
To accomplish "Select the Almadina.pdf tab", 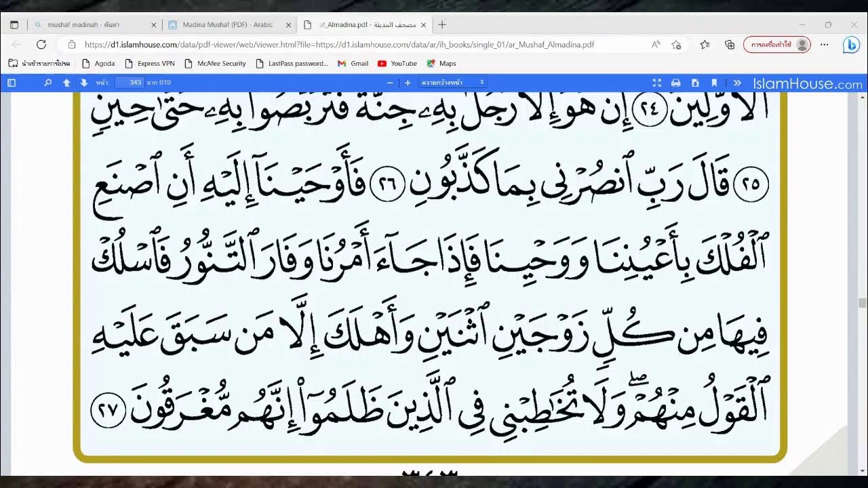I will [364, 24].
